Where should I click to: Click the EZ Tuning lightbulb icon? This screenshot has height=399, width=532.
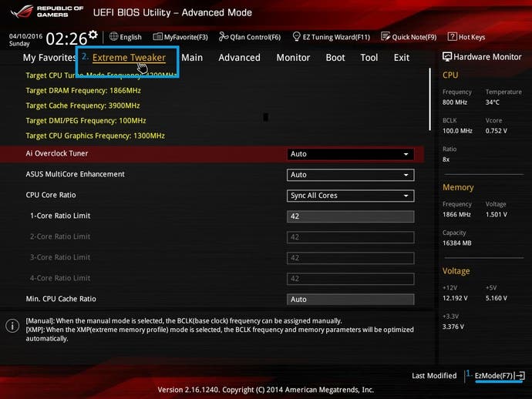click(296, 36)
